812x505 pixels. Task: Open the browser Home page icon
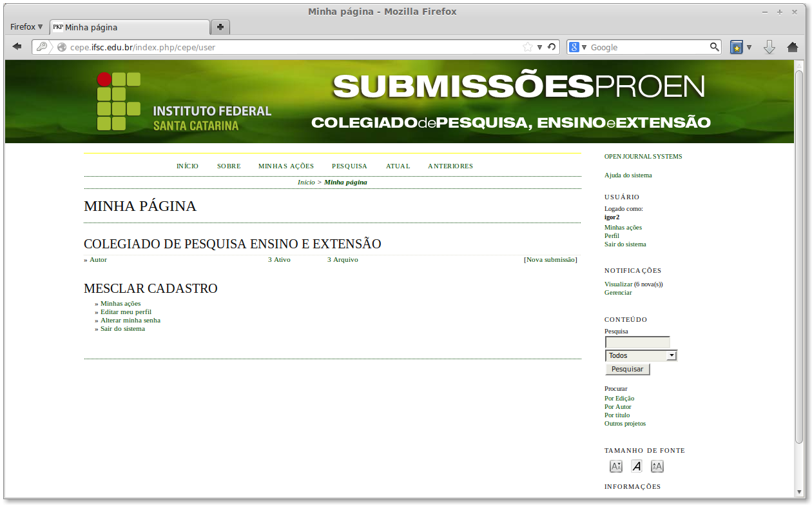click(x=794, y=46)
